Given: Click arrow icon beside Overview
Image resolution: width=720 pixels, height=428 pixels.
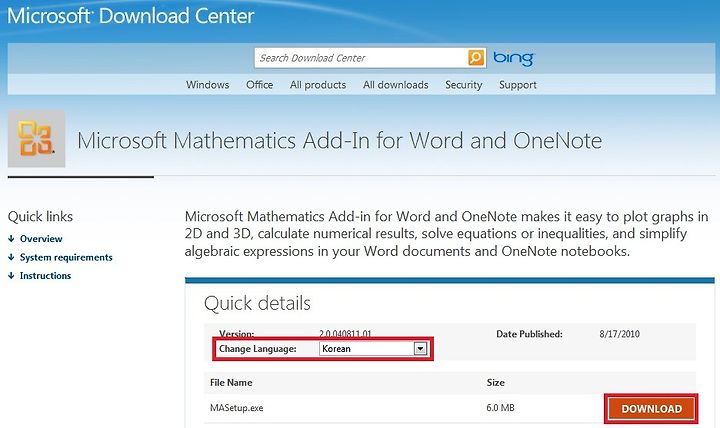Looking at the screenshot, I should click(x=11, y=239).
